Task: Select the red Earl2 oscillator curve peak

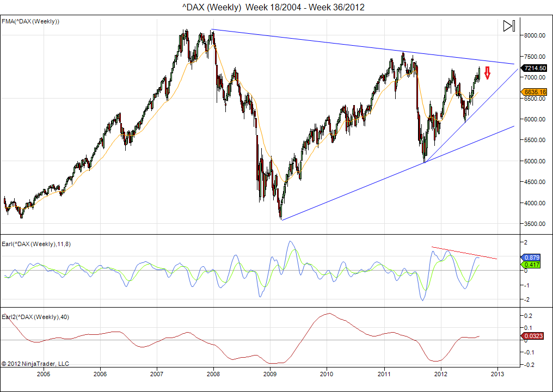Action: (329, 314)
